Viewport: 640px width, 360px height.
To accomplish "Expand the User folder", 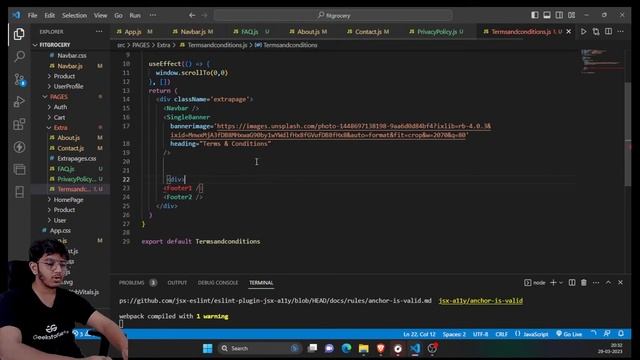I will click(x=60, y=220).
